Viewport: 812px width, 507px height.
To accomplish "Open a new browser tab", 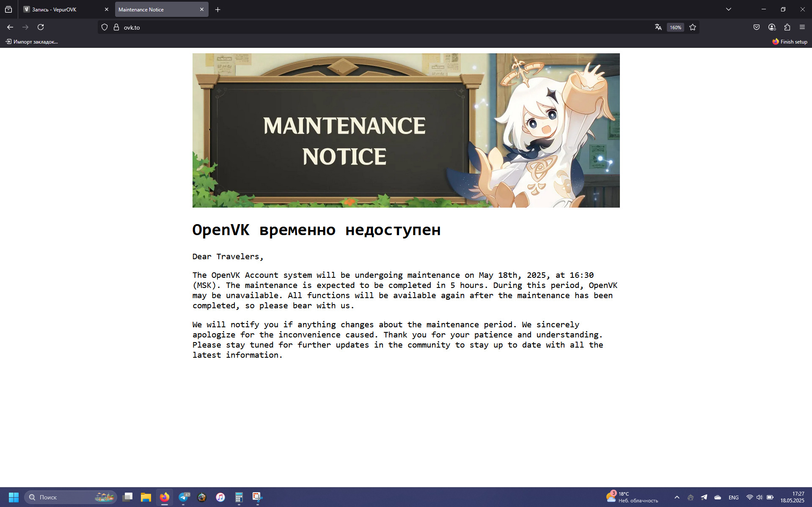I will click(x=218, y=9).
